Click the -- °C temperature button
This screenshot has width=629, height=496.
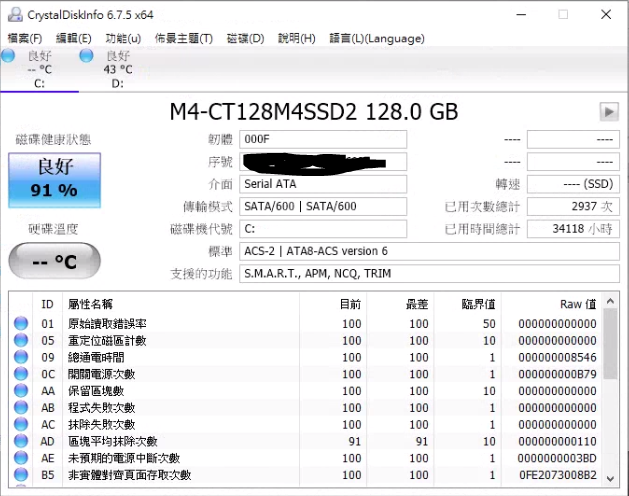point(55,261)
